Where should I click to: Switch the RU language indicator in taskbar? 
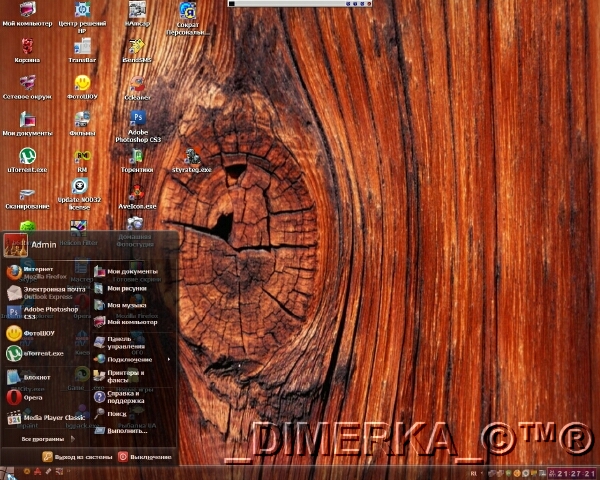473,472
